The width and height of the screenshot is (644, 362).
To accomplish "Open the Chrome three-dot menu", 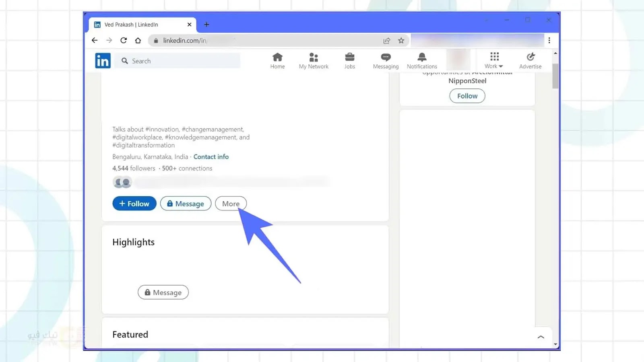I will tap(549, 40).
